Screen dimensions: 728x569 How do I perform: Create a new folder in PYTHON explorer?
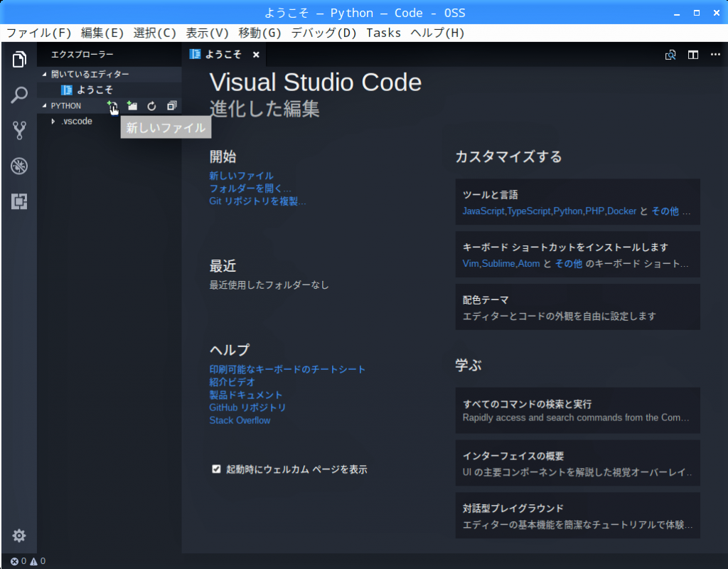pyautogui.click(x=132, y=106)
